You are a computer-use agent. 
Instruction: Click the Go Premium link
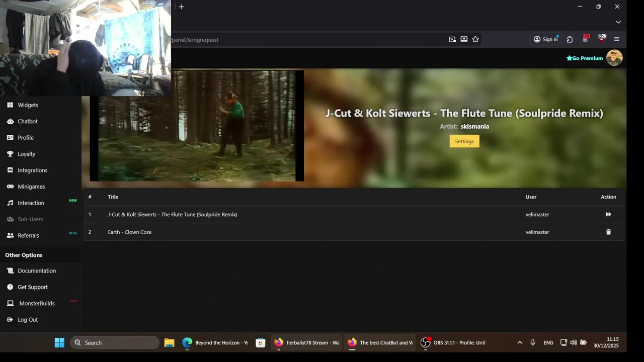coord(585,58)
